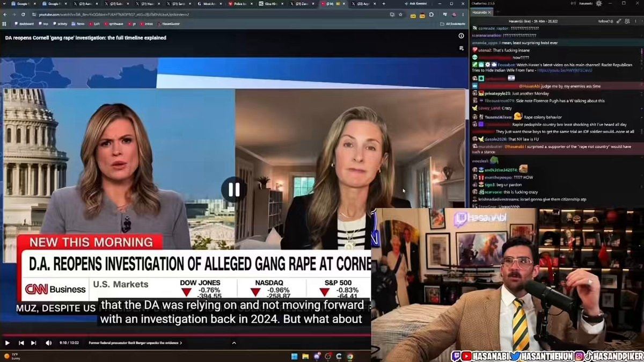Open the Basil Berger chapter title link
The image size is (644, 362).
click(135, 343)
